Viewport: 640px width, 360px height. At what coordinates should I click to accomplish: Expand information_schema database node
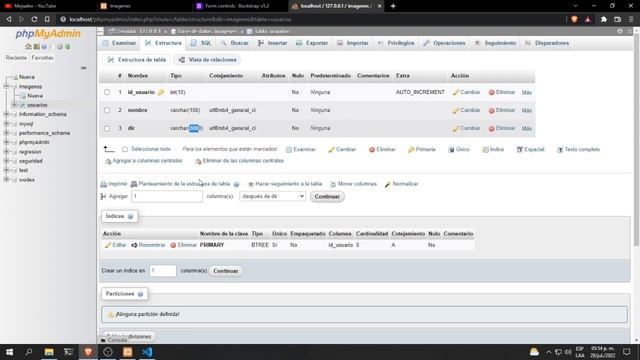point(6,114)
